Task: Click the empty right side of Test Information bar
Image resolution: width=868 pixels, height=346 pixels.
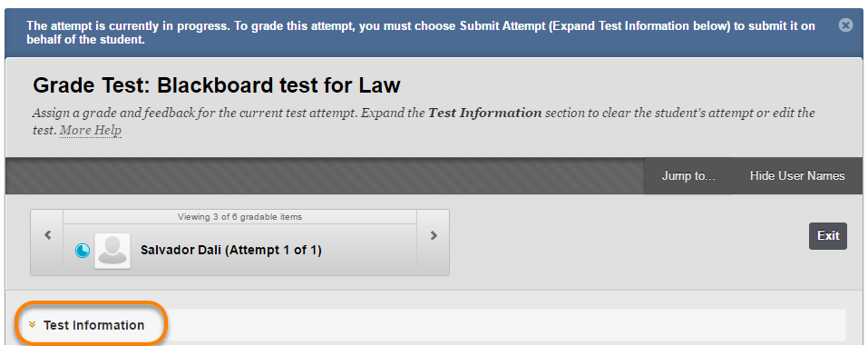Action: coord(503,325)
